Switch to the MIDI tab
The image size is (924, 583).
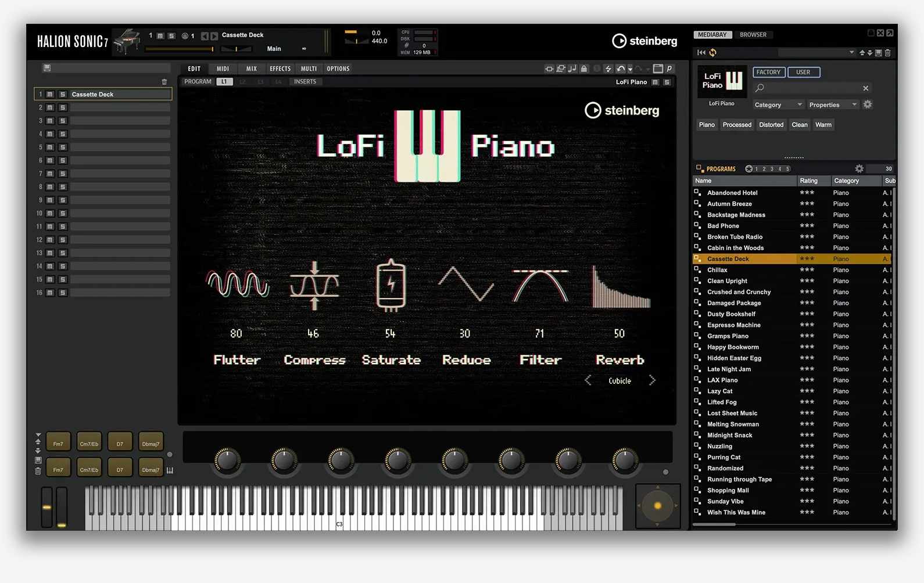(x=223, y=69)
